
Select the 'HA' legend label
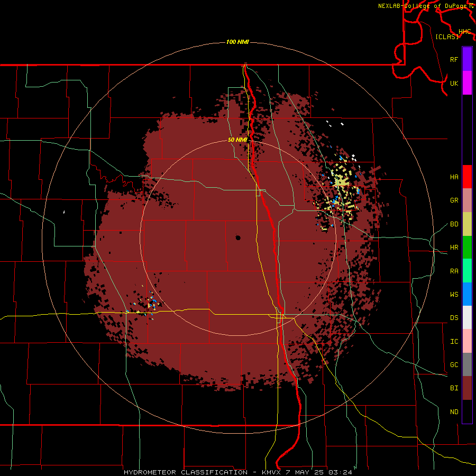coord(454,177)
